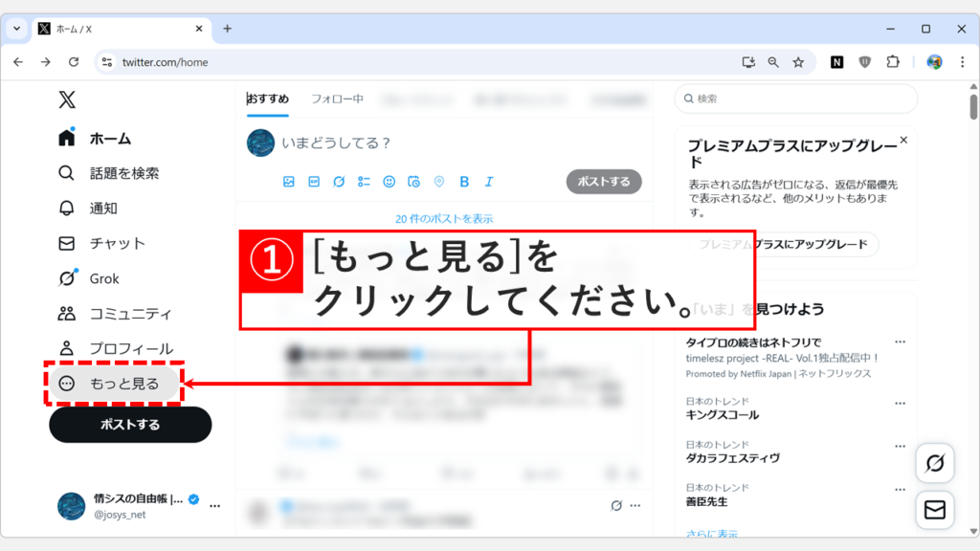Attach an image to the post
Screen dimensions: 980x551
pyautogui.click(x=289, y=182)
